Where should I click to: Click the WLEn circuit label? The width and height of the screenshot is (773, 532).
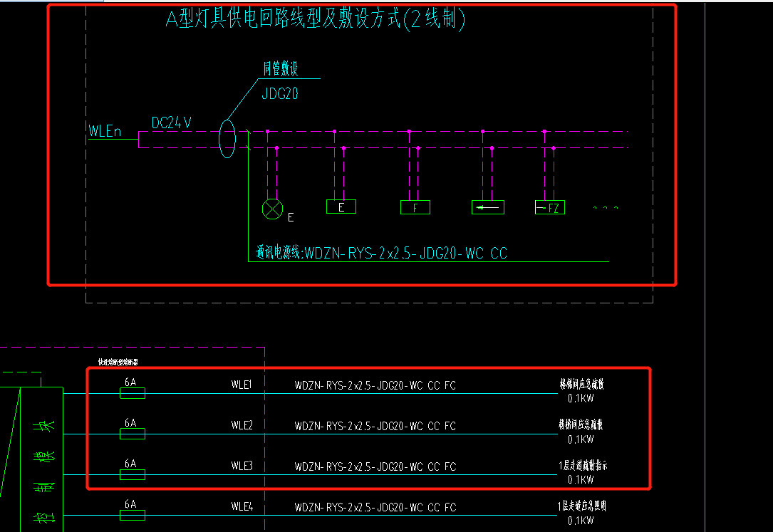(x=105, y=131)
